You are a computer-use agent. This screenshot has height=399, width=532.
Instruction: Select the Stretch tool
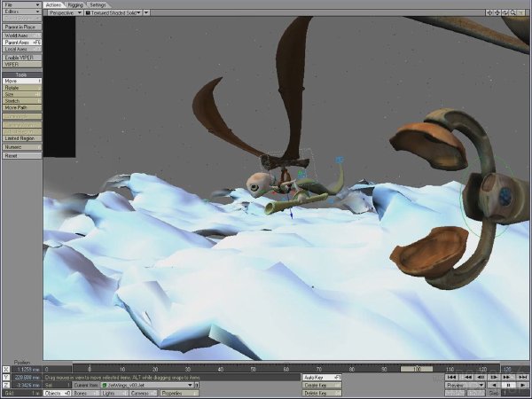point(22,101)
